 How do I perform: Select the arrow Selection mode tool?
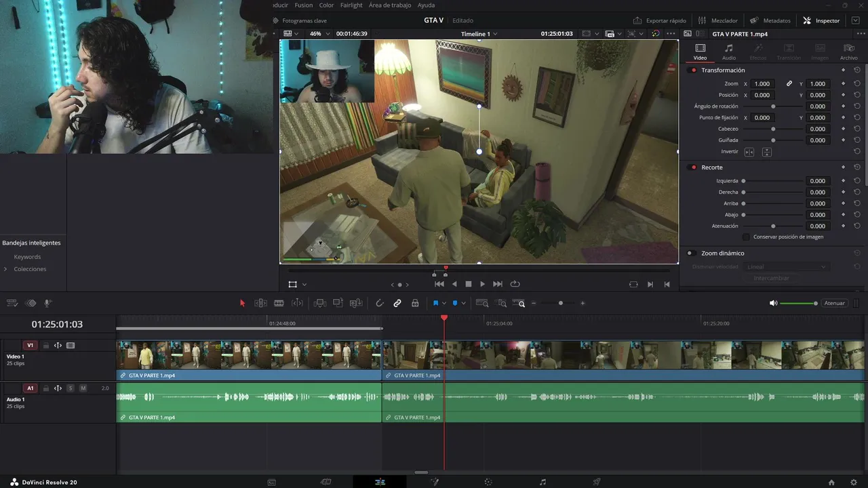click(x=242, y=303)
